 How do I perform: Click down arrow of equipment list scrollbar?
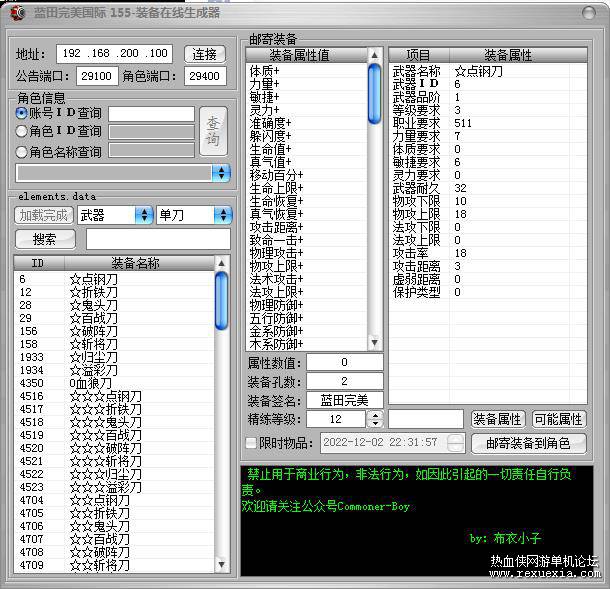click(x=221, y=564)
